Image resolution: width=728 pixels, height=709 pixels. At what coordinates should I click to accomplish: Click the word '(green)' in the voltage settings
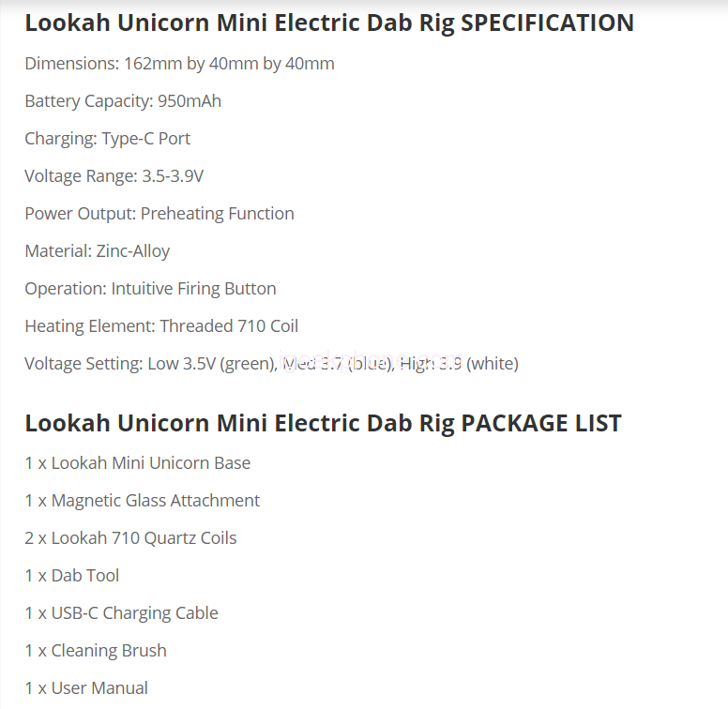(x=246, y=364)
